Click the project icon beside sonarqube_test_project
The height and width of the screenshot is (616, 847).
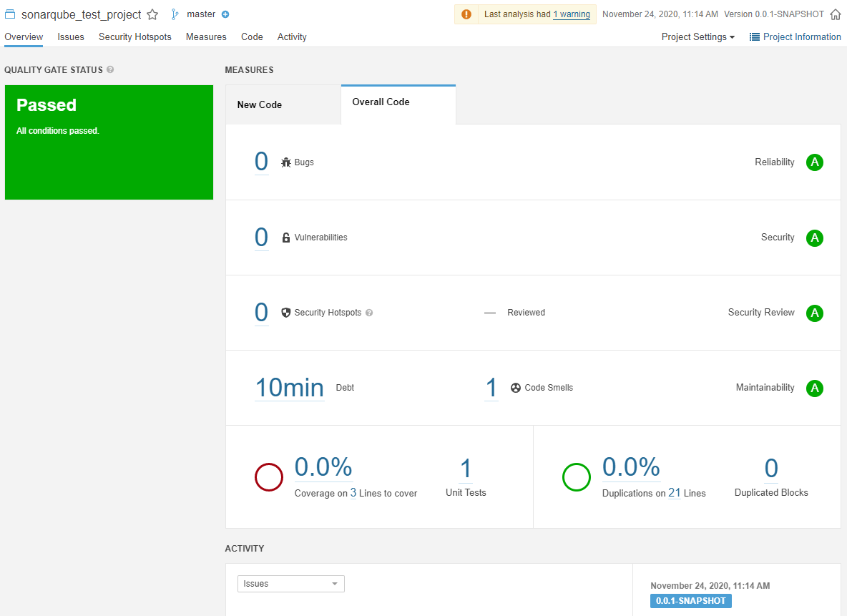click(10, 14)
